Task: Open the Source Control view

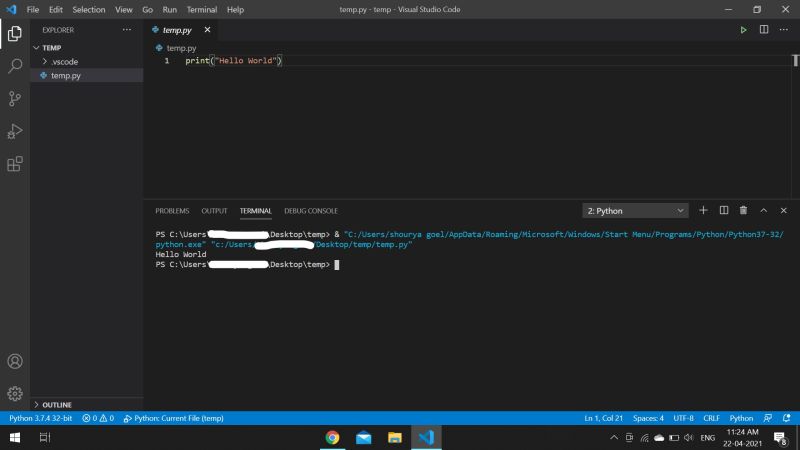Action: (15, 98)
